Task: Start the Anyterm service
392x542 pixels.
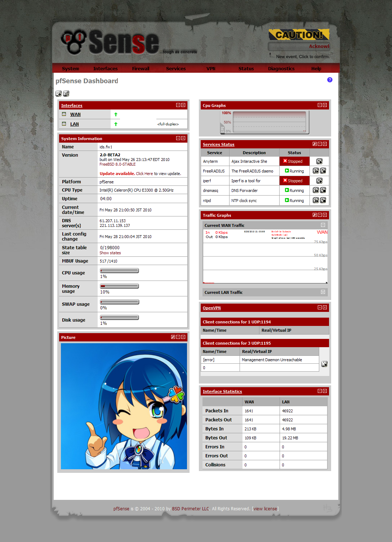Action: (x=319, y=161)
